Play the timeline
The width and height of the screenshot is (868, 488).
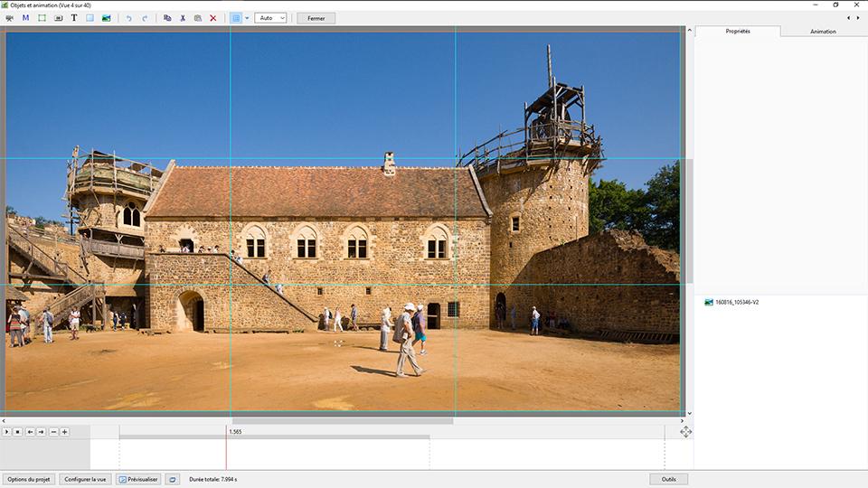tap(6, 432)
